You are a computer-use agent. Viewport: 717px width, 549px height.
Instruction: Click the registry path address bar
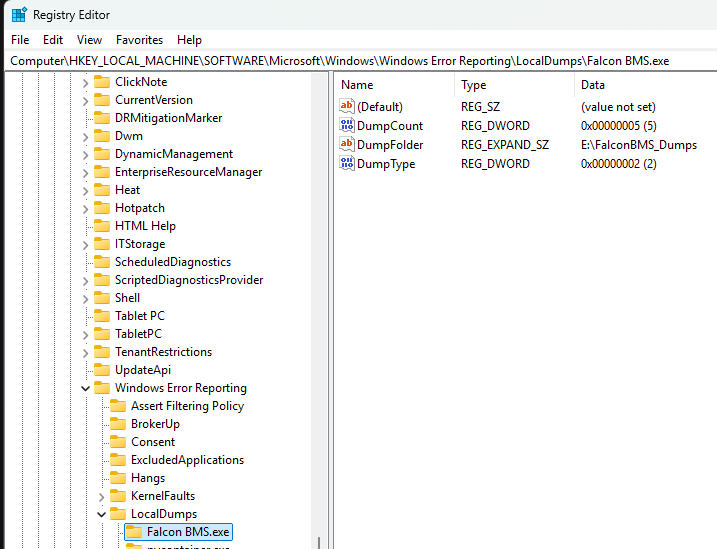click(361, 61)
